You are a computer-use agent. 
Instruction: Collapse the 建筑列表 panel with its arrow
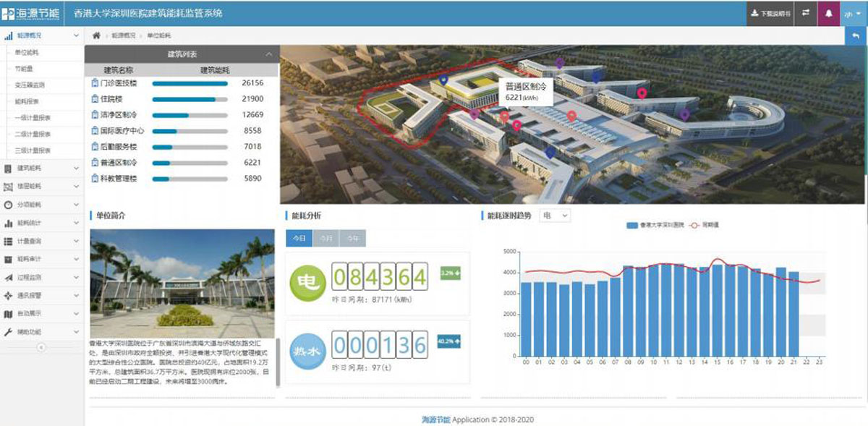269,54
